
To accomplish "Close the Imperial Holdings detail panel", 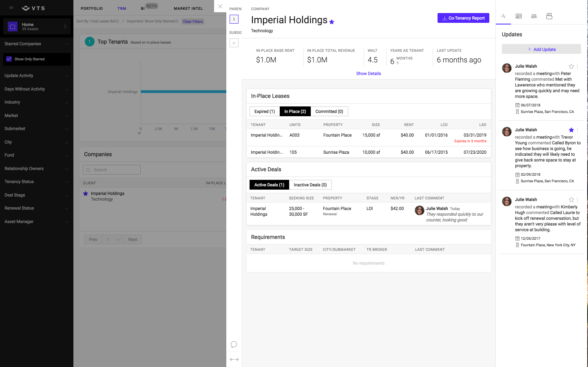I will [x=220, y=6].
